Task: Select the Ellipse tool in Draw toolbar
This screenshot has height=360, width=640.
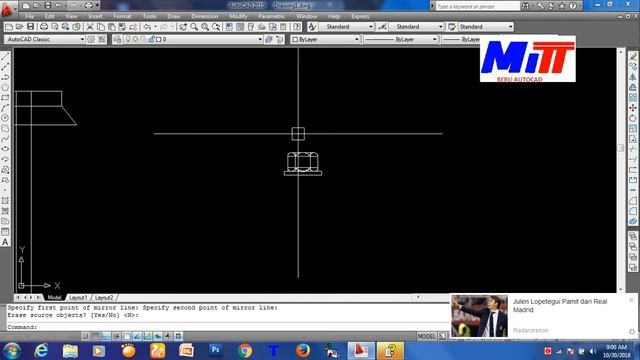Action: [5, 149]
